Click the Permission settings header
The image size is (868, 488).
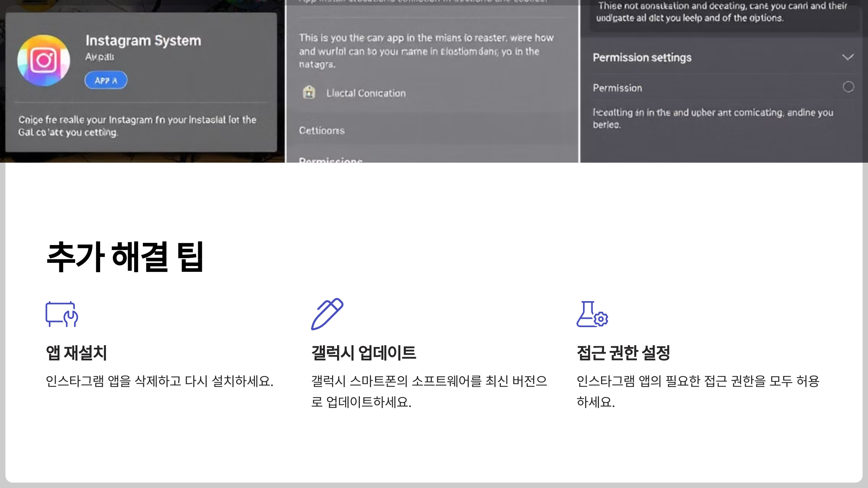click(x=642, y=57)
